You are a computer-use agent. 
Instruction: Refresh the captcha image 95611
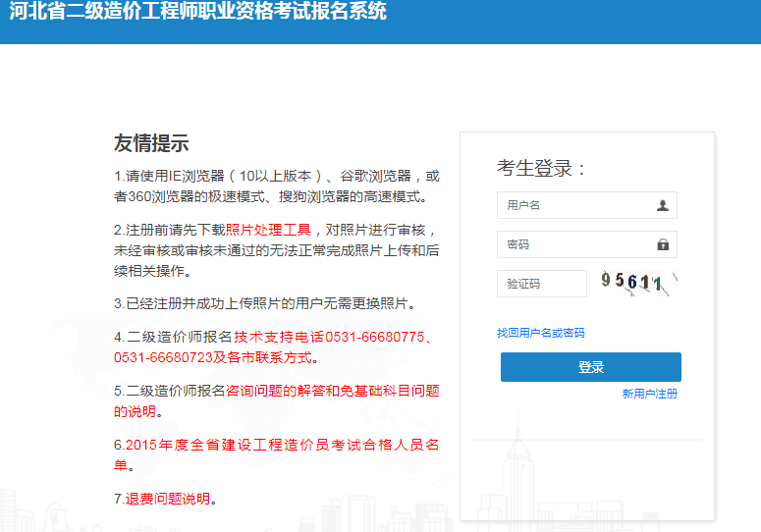tap(638, 284)
